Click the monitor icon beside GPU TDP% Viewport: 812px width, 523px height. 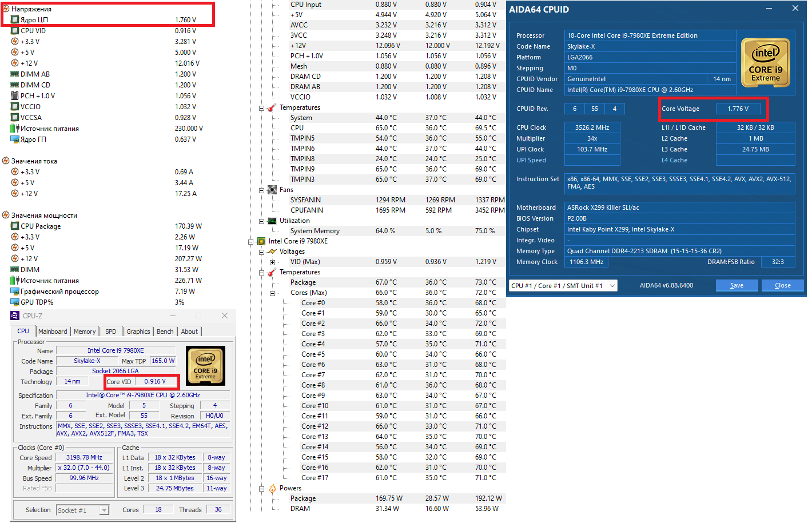[x=15, y=302]
